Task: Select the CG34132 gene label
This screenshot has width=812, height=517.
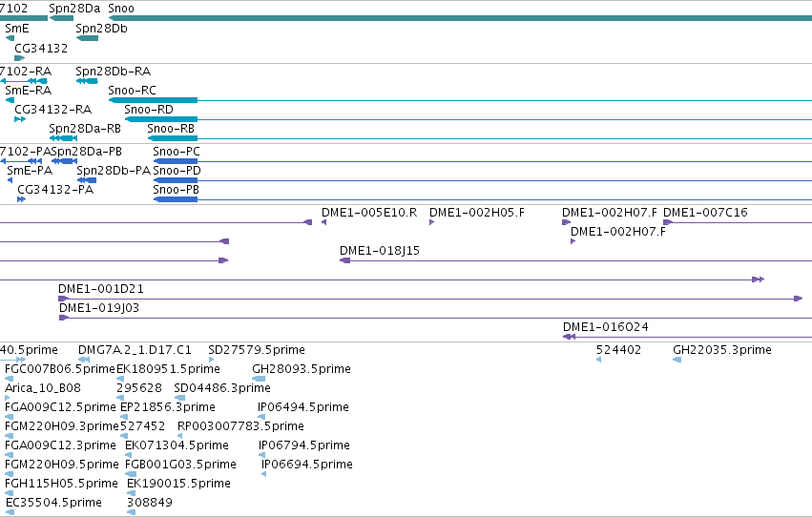Action: (41, 48)
